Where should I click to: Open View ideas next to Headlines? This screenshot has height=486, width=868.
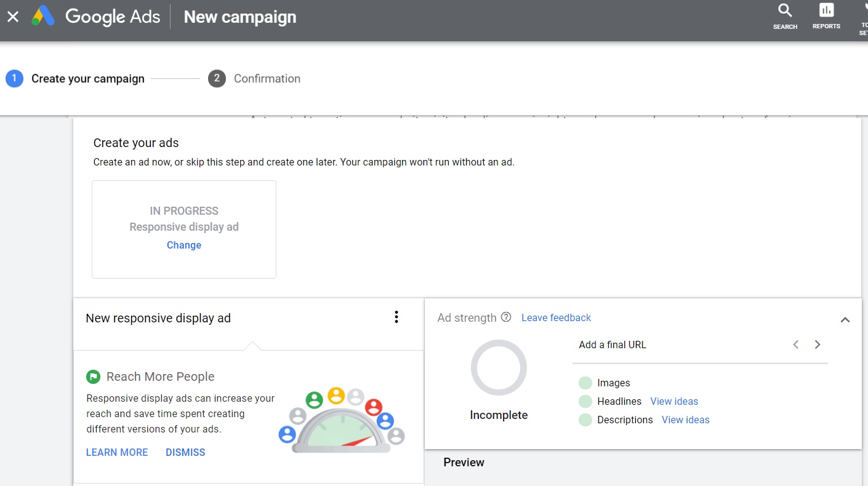pos(674,401)
